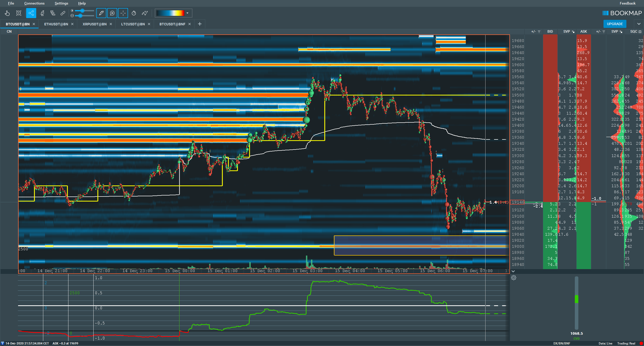Open the indicators line chart icon

point(145,13)
